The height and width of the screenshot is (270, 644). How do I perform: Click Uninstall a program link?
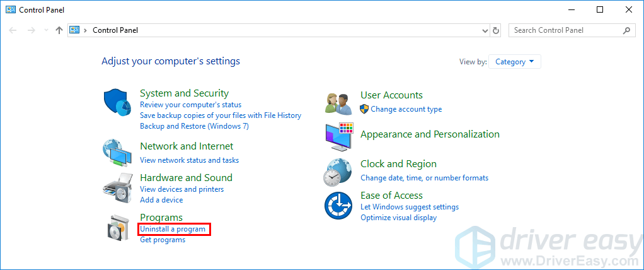[x=173, y=229]
